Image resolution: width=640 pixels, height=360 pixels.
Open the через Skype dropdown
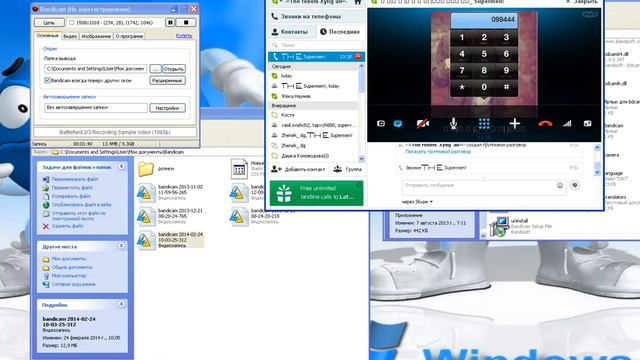(x=417, y=202)
